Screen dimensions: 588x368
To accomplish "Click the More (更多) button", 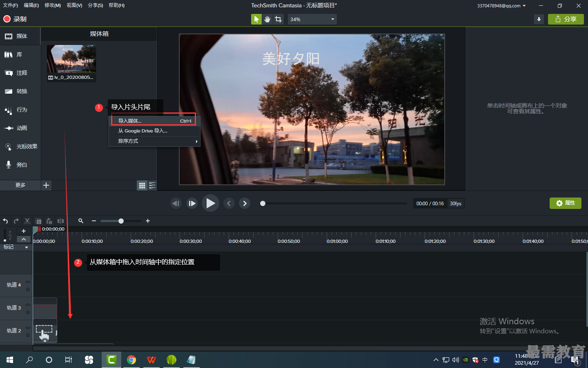I will 20,185.
